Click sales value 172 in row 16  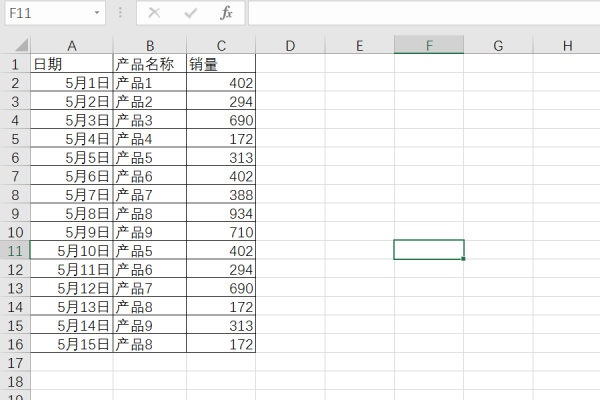tap(221, 344)
